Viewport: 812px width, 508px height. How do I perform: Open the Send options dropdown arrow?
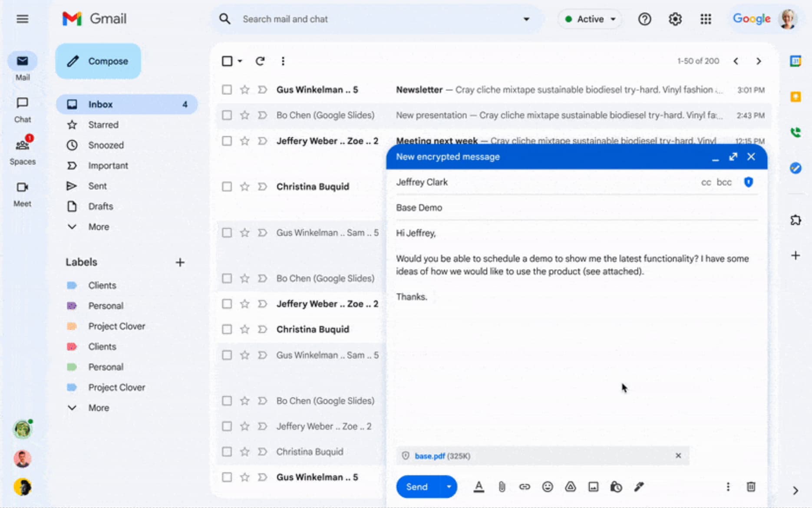(449, 487)
